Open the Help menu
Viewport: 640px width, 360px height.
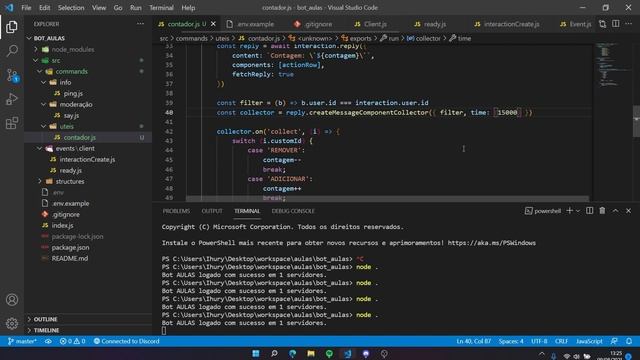tap(188, 8)
